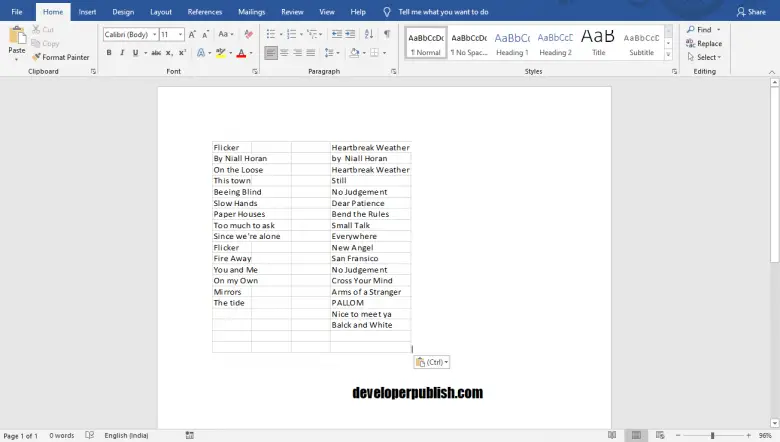Expand the font size dropdown

179,34
